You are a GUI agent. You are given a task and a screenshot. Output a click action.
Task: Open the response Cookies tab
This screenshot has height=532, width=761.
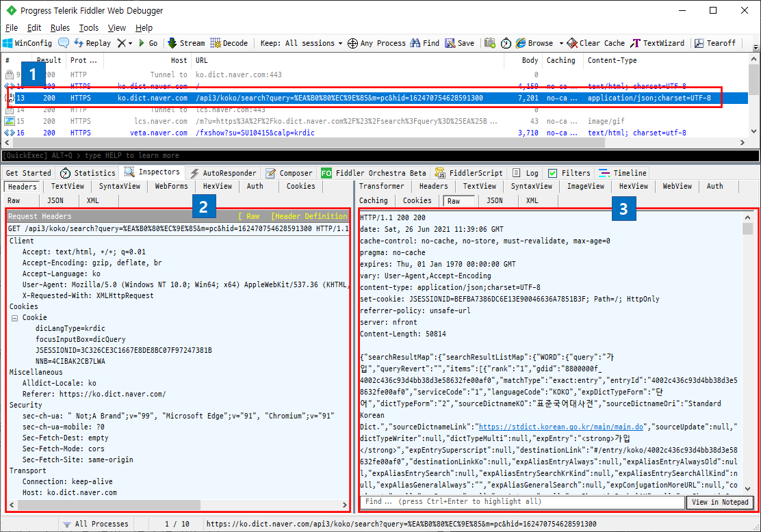point(417,200)
